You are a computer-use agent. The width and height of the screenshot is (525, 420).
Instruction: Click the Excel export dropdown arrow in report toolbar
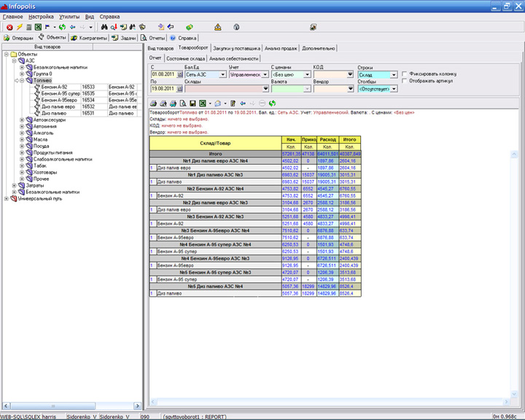pyautogui.click(x=210, y=104)
